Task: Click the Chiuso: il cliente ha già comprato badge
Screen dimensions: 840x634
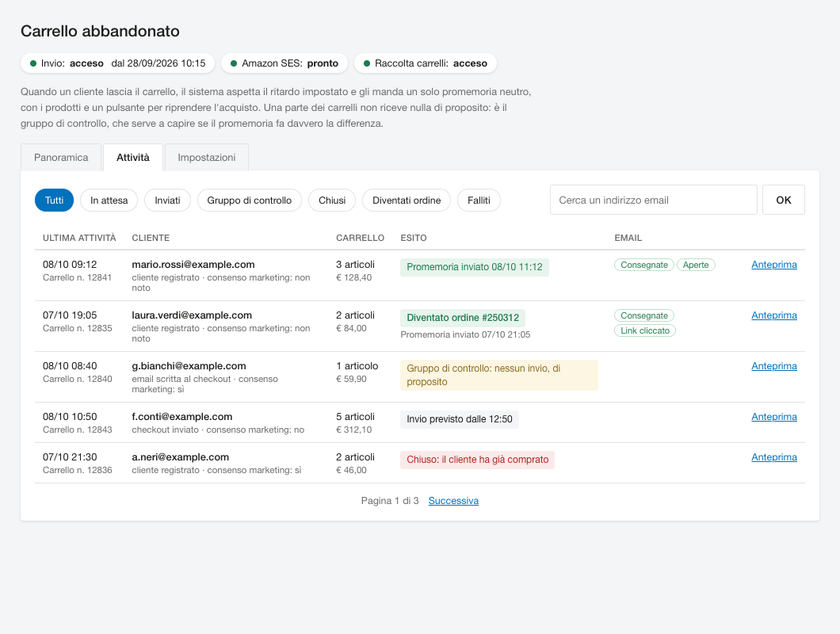Action: pos(477,460)
